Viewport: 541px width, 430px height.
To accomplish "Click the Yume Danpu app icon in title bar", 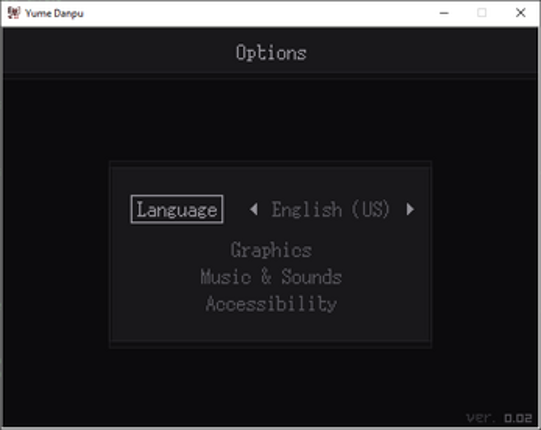I will tap(14, 13).
